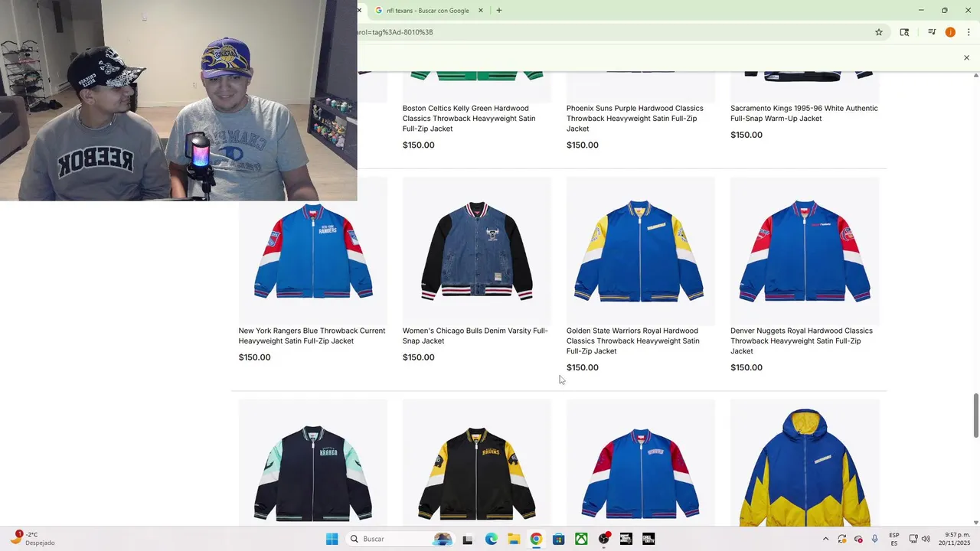Open the orange J profile avatar
This screenshot has width=980, height=551.
(x=950, y=32)
